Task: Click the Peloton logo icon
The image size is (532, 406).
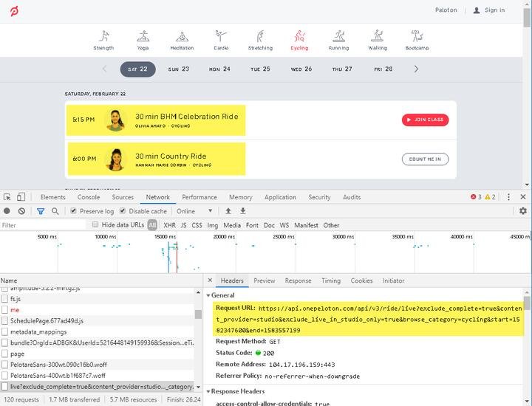Action: coord(14,11)
